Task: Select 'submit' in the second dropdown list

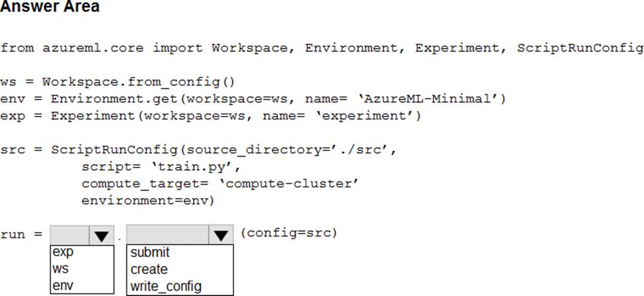Action: tap(150, 252)
